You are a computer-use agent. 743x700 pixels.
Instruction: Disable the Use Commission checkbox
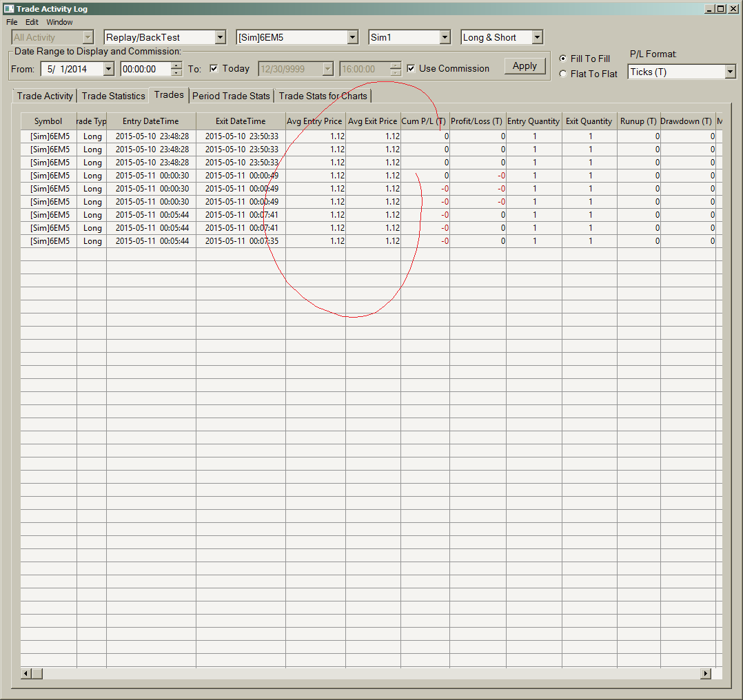pos(411,69)
